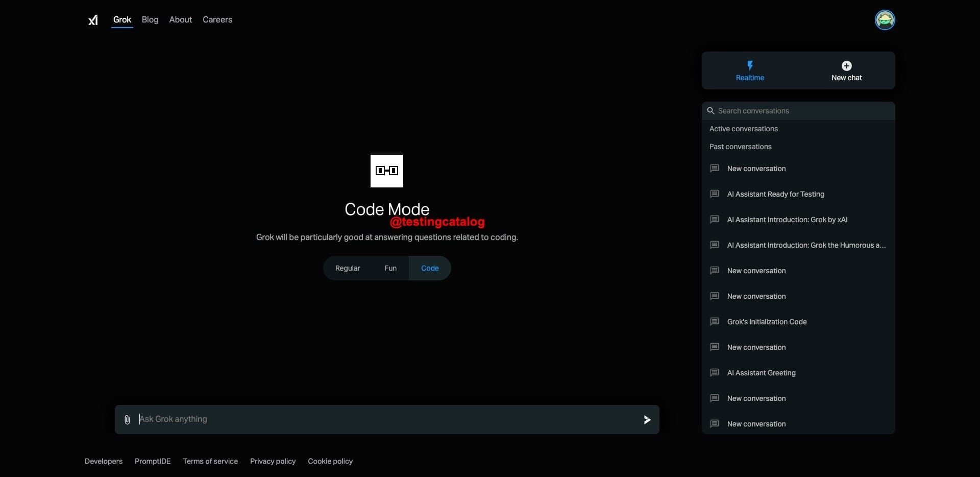Viewport: 980px width, 477px height.
Task: Click the Code Mode logo image
Action: [x=386, y=171]
